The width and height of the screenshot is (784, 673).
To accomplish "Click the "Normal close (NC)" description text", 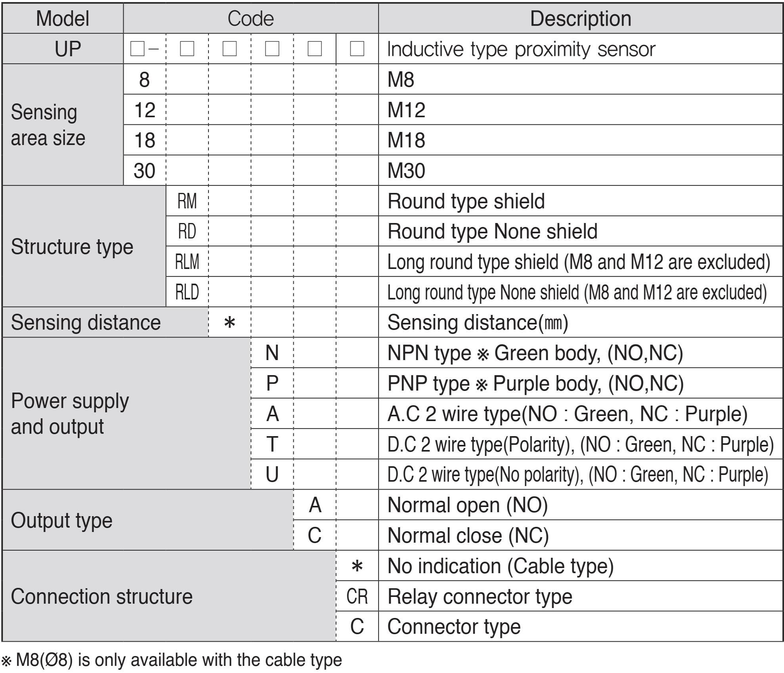I will [x=468, y=536].
